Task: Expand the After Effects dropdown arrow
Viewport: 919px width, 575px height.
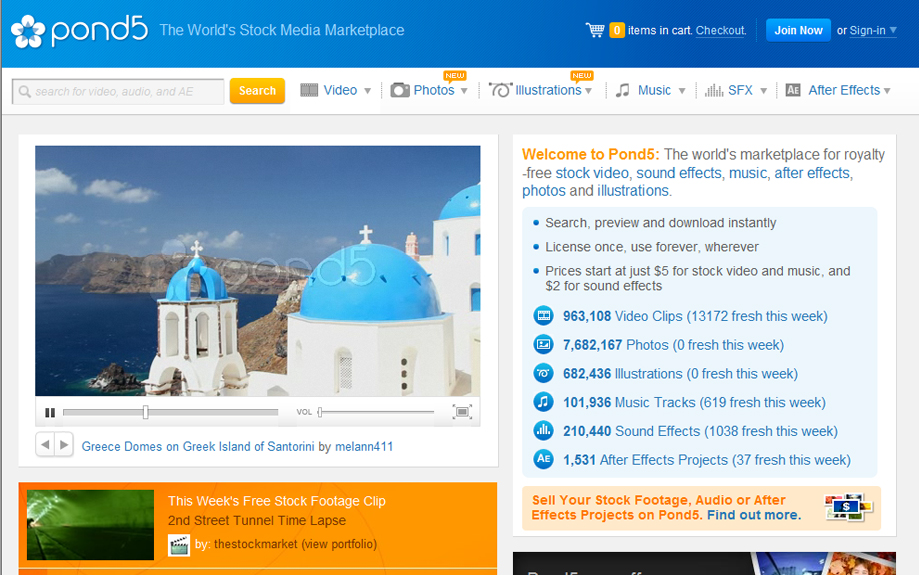Action: 887,91
